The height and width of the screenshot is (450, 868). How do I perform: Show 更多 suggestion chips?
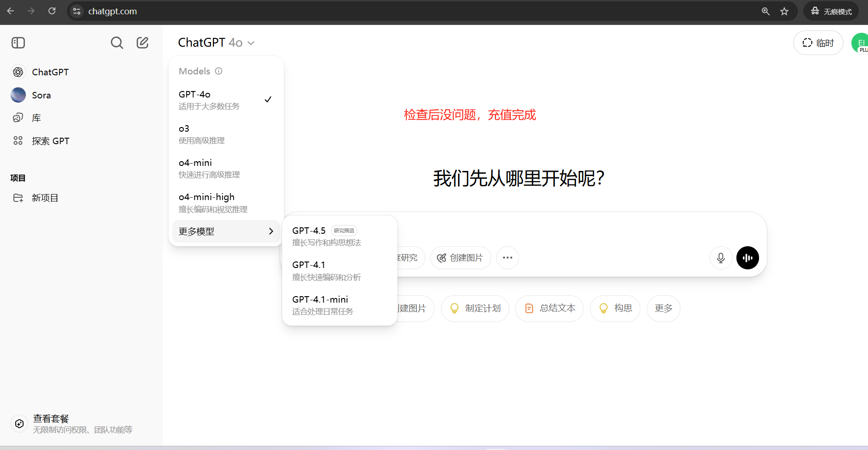(663, 309)
